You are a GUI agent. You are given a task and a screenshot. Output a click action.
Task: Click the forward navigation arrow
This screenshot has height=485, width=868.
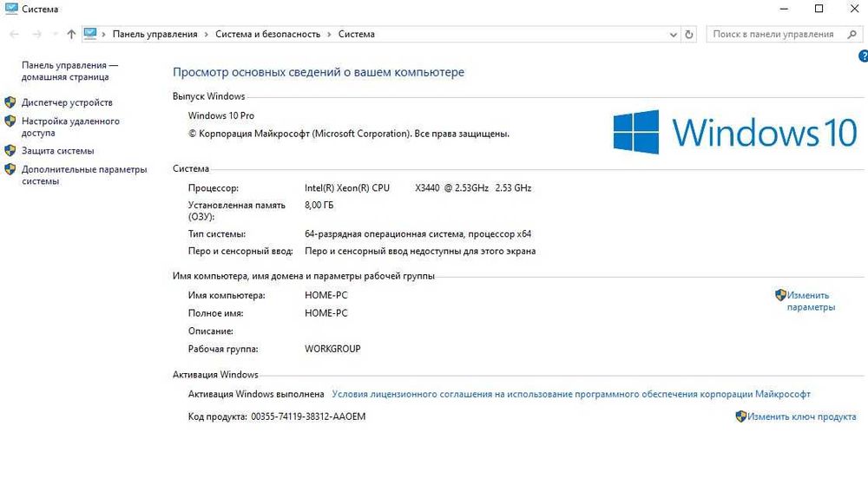[x=36, y=35]
